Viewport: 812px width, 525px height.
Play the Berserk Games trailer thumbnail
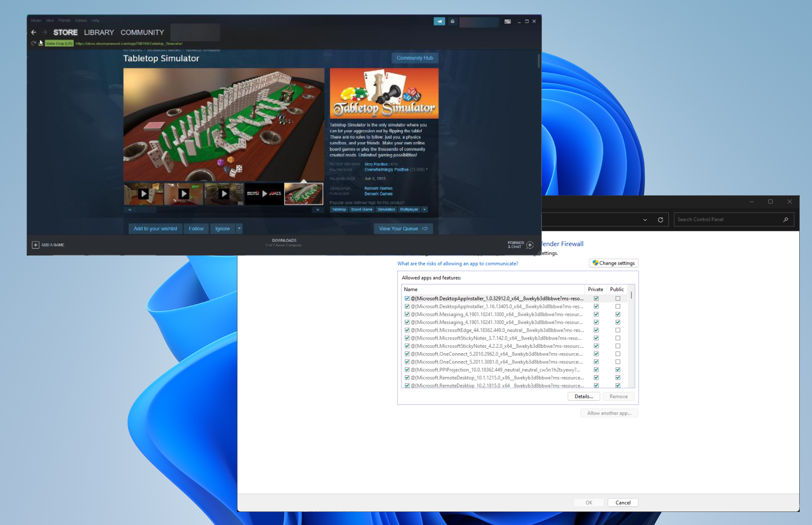264,194
